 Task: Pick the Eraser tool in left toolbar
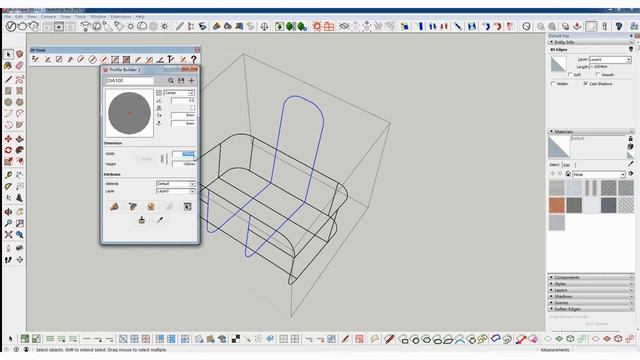click(19, 66)
